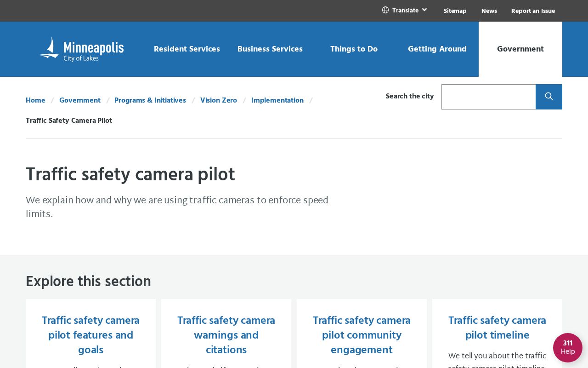Image resolution: width=588 pixels, height=368 pixels.
Task: Open the Resident Services menu
Action: pyautogui.click(x=187, y=49)
